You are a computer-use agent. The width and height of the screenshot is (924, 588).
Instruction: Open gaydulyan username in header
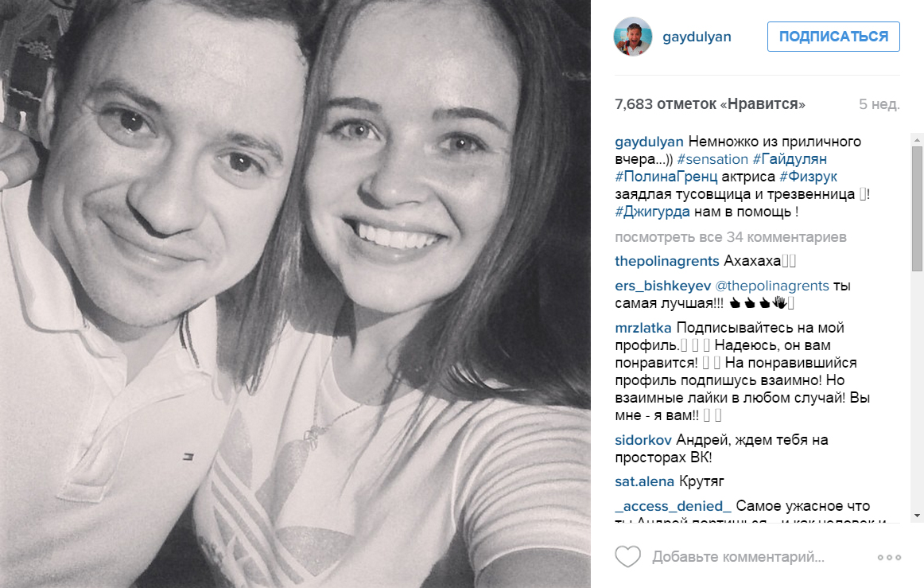click(697, 37)
